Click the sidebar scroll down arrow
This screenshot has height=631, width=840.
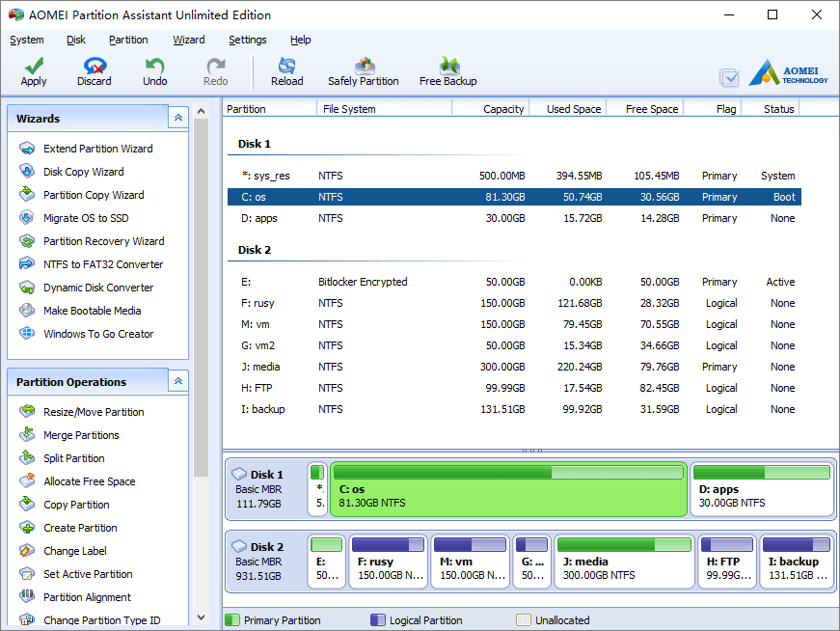point(201,617)
